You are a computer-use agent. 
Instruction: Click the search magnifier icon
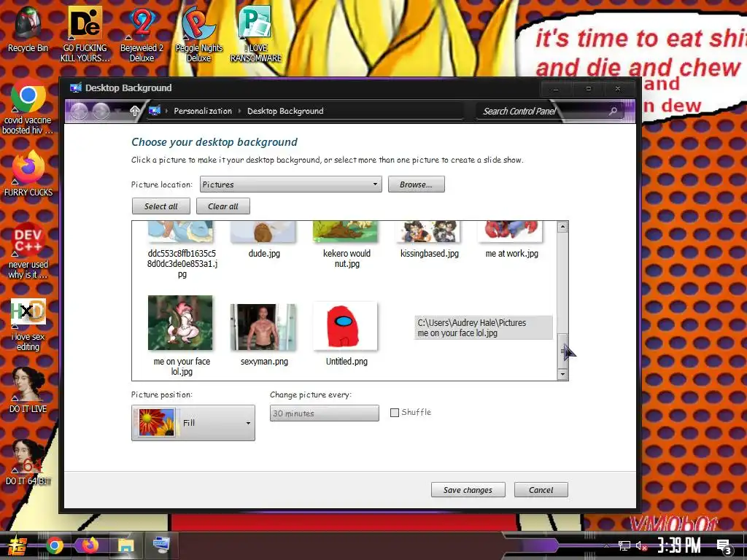point(613,111)
